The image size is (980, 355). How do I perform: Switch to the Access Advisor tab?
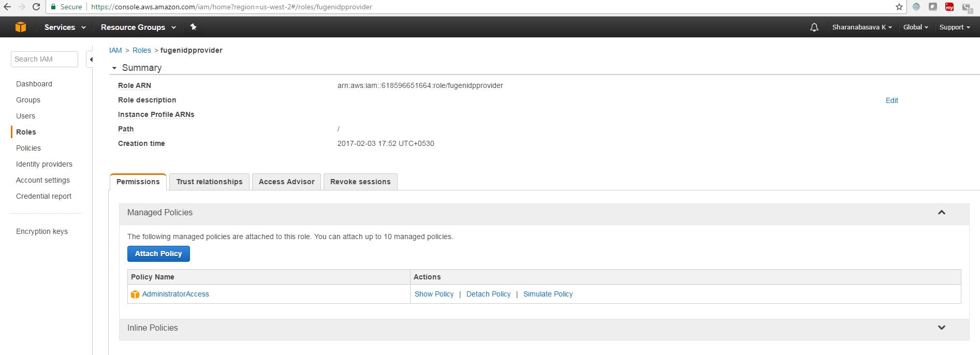286,182
